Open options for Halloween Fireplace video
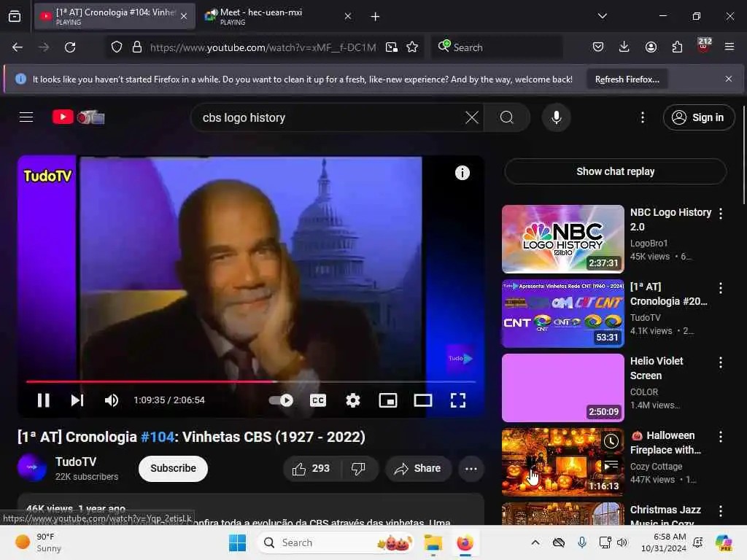The width and height of the screenshot is (747, 560). click(720, 437)
